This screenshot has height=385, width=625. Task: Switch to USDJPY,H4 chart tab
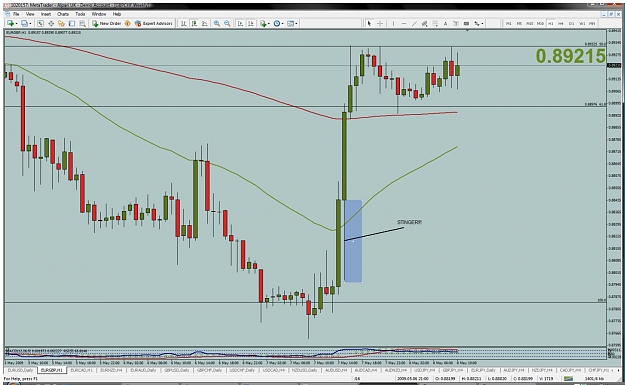[x=425, y=370]
